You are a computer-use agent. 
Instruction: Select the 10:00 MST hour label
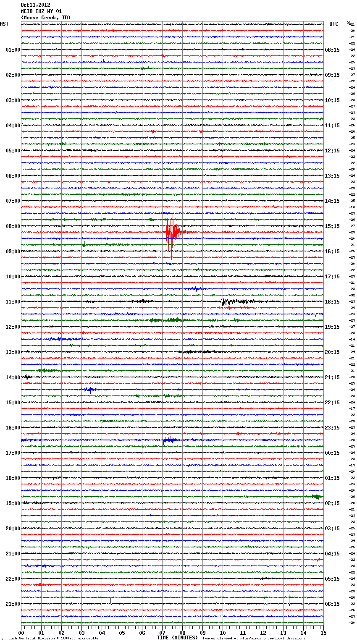(x=13, y=277)
